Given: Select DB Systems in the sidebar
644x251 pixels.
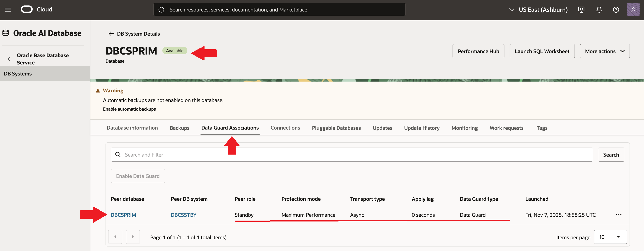Looking at the screenshot, I should click(18, 74).
